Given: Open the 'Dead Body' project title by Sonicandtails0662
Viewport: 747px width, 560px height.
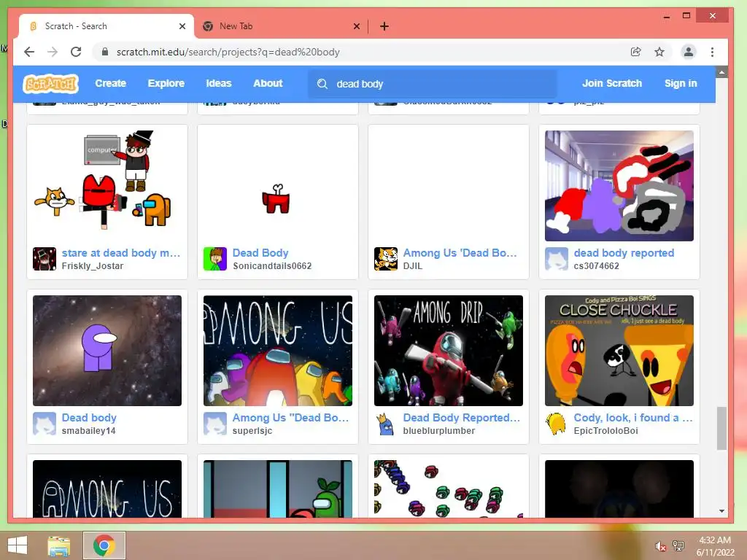Looking at the screenshot, I should pos(260,253).
